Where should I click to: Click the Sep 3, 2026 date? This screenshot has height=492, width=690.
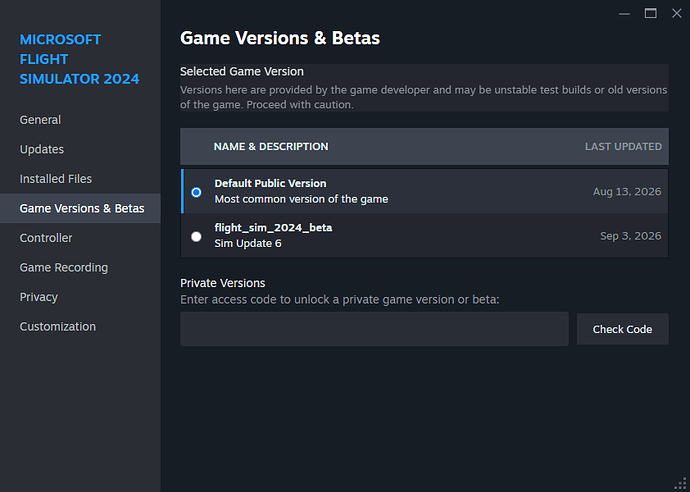pyautogui.click(x=631, y=236)
